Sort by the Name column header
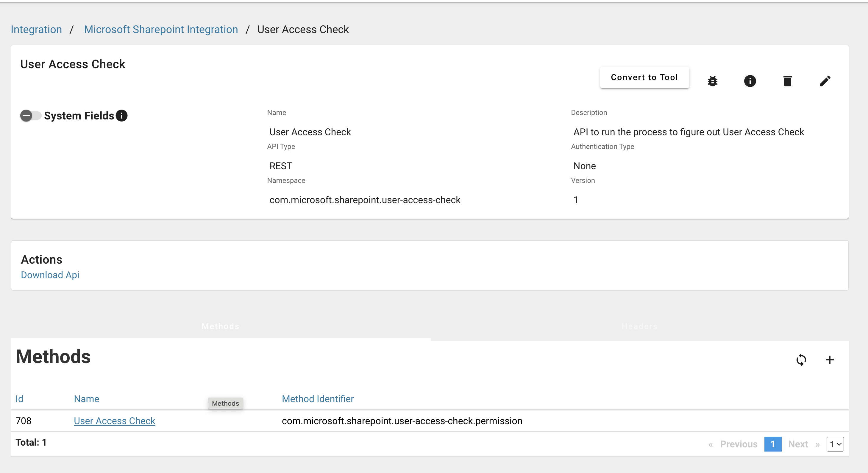 (x=86, y=399)
